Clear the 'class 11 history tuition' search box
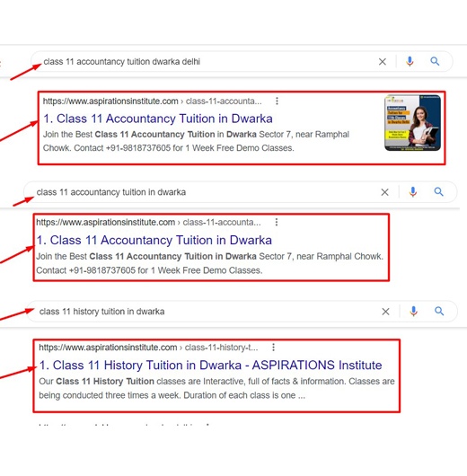Viewport: 467px width, 476px height. point(385,312)
